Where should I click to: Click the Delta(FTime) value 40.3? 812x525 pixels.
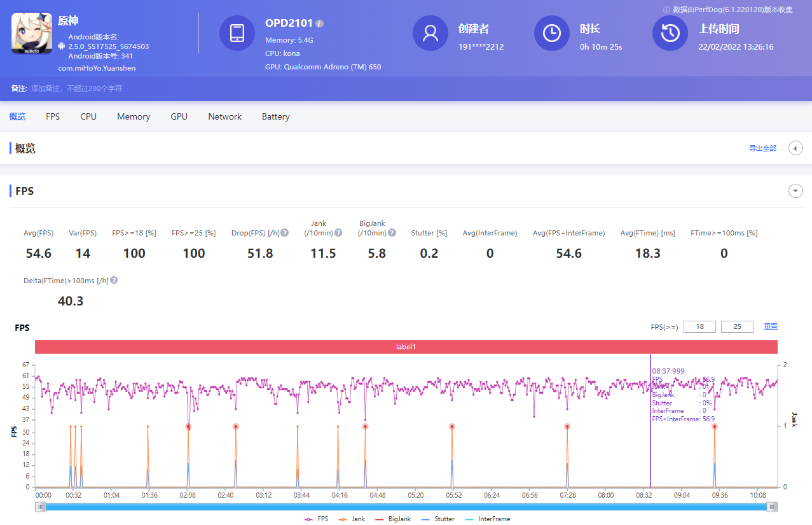click(x=71, y=300)
